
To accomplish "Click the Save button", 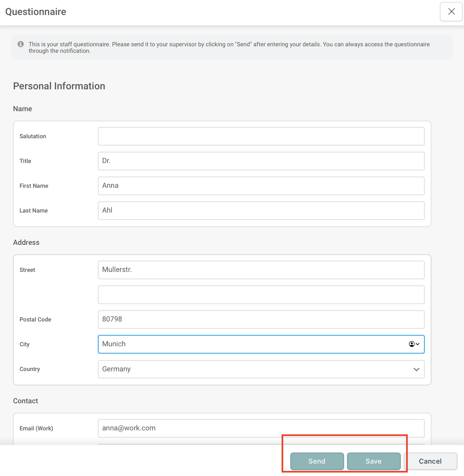I will tap(374, 461).
